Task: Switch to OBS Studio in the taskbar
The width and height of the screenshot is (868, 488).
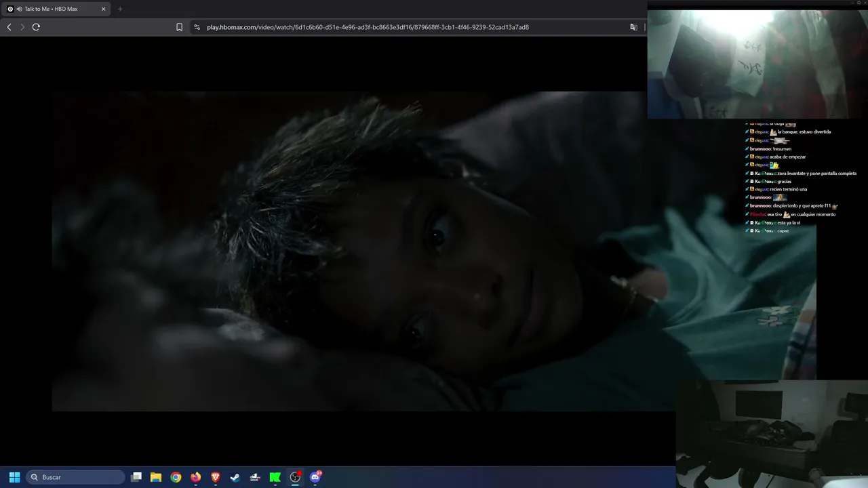Action: [x=295, y=477]
